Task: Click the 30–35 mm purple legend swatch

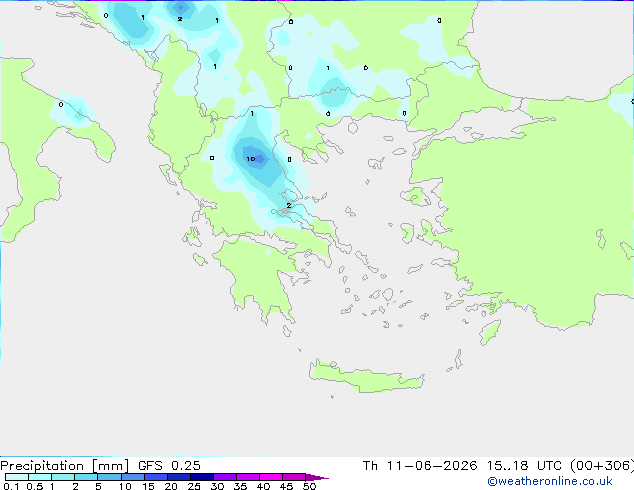Action: pos(224,477)
